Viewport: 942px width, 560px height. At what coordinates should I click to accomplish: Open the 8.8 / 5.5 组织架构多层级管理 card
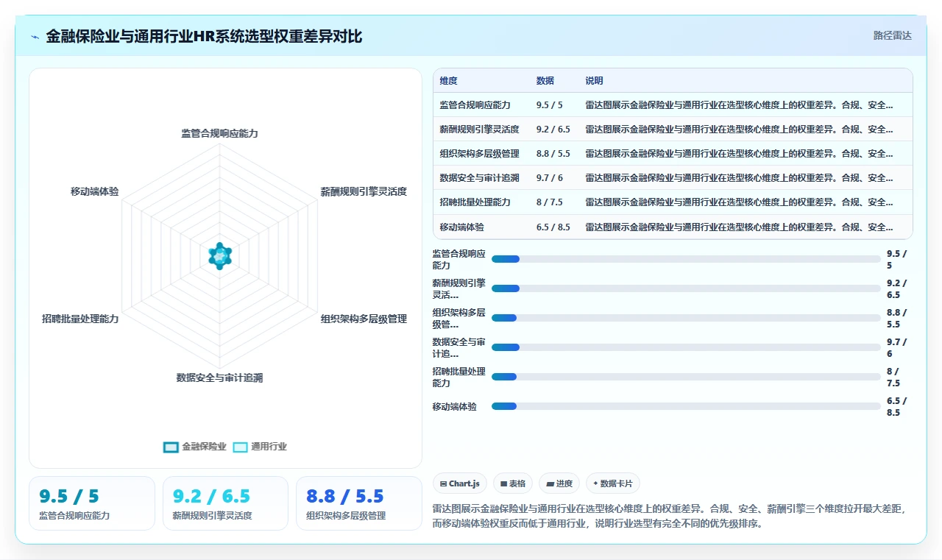coord(359,503)
